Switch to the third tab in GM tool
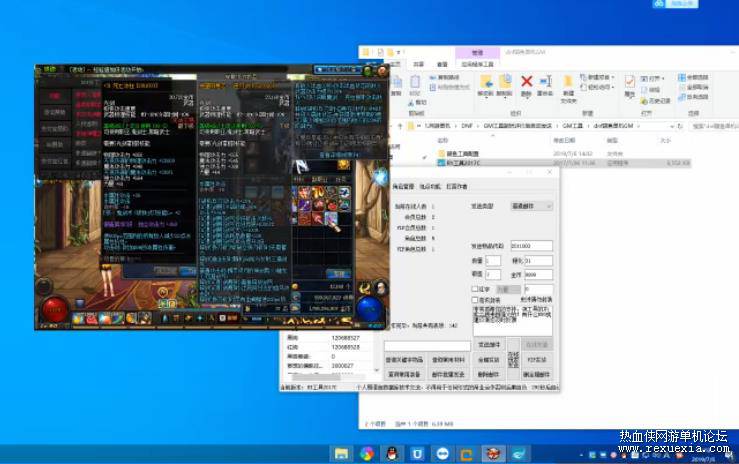The height and width of the screenshot is (464, 739). pos(456,187)
